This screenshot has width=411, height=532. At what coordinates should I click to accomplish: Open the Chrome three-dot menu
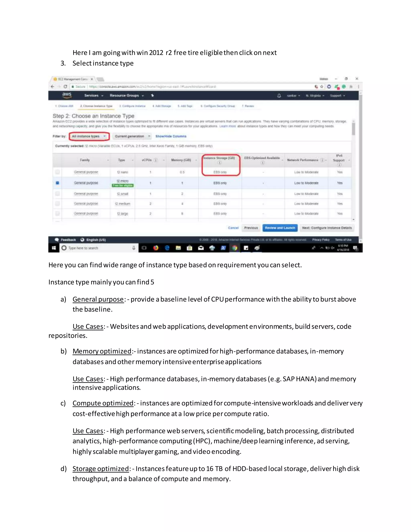click(358, 87)
